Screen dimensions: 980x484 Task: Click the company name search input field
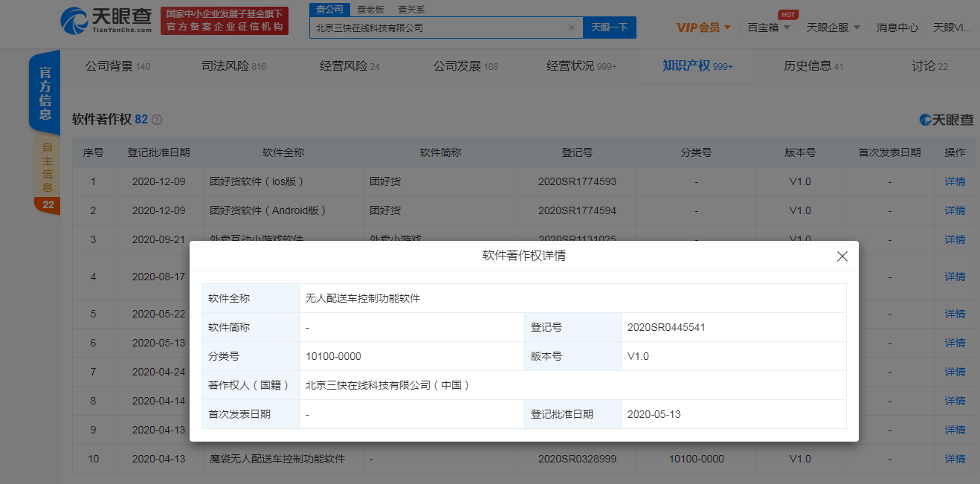coord(439,28)
